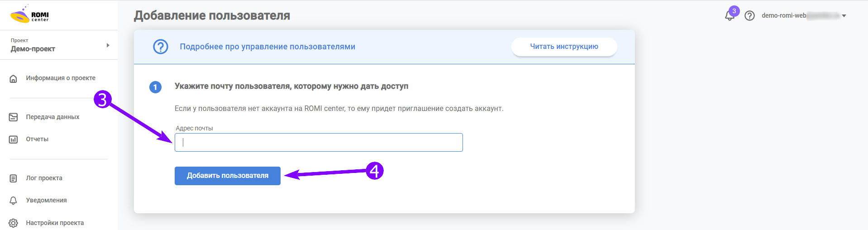Open Уведомления in the sidebar

click(x=46, y=200)
